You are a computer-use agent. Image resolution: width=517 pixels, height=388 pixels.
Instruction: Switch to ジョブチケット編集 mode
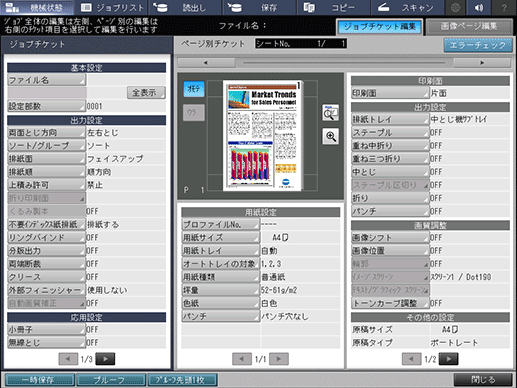coord(380,27)
